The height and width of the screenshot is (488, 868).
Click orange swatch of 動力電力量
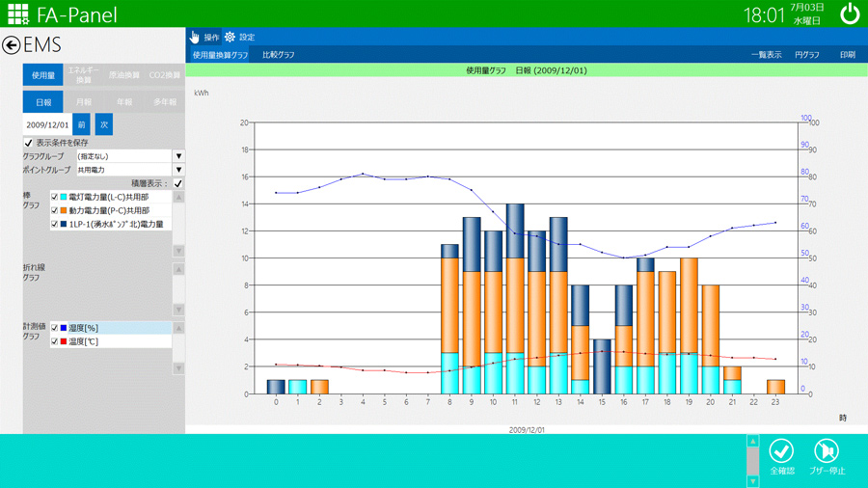(x=64, y=210)
